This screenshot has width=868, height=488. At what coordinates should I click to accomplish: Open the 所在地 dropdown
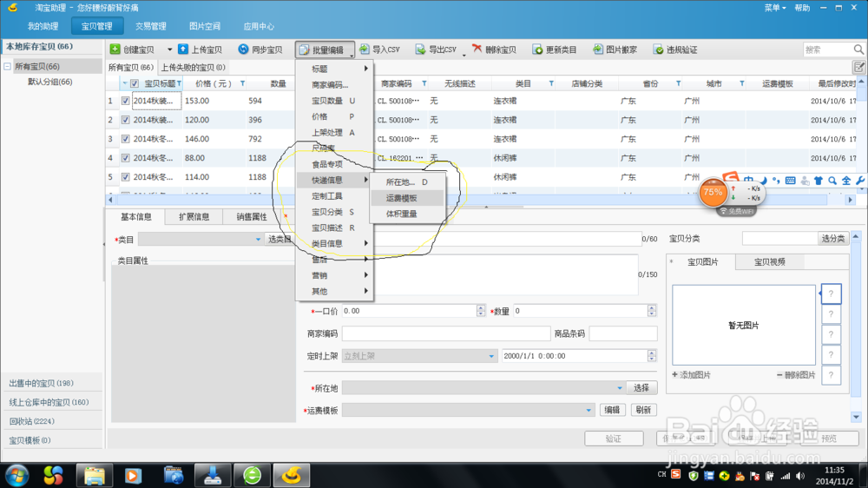pos(620,388)
